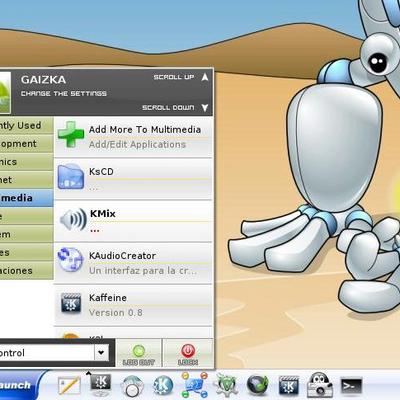Viewport: 400px width, 400px height.
Task: Select the GAIZKA user name
Action: click(43, 80)
